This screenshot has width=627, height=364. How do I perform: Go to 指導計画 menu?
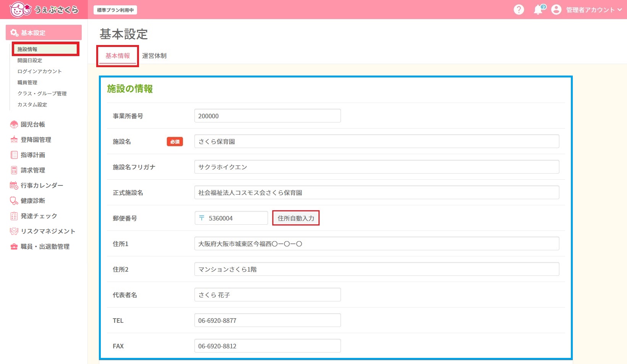click(33, 155)
